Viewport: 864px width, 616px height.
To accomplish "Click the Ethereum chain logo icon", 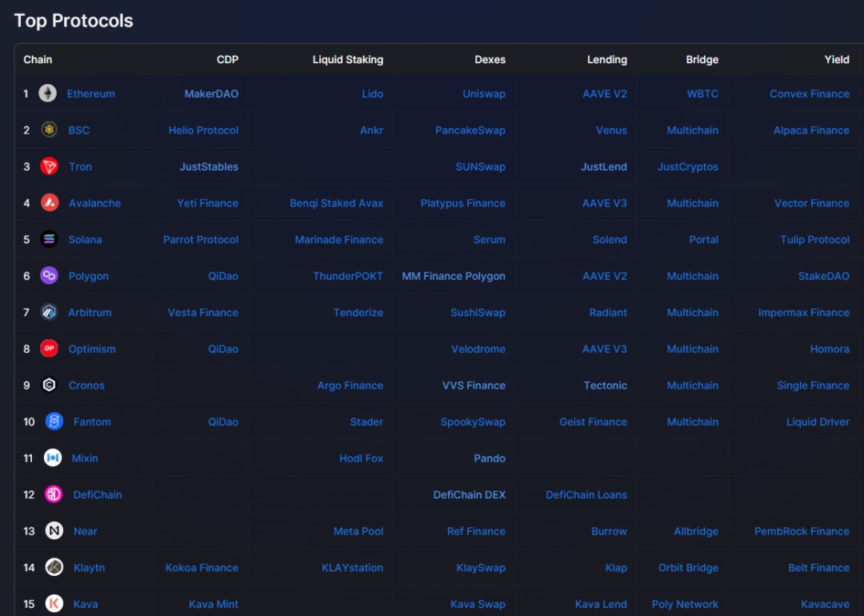I will (48, 94).
